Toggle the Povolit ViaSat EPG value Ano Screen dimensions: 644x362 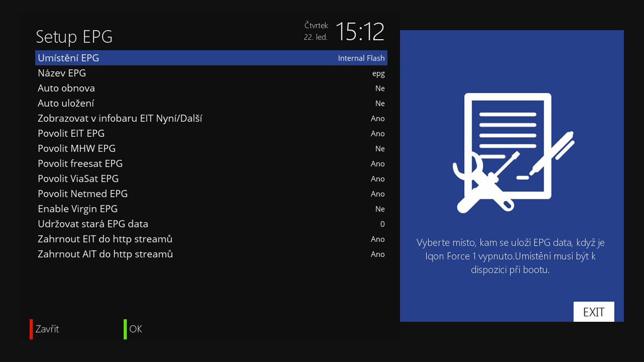coord(378,179)
